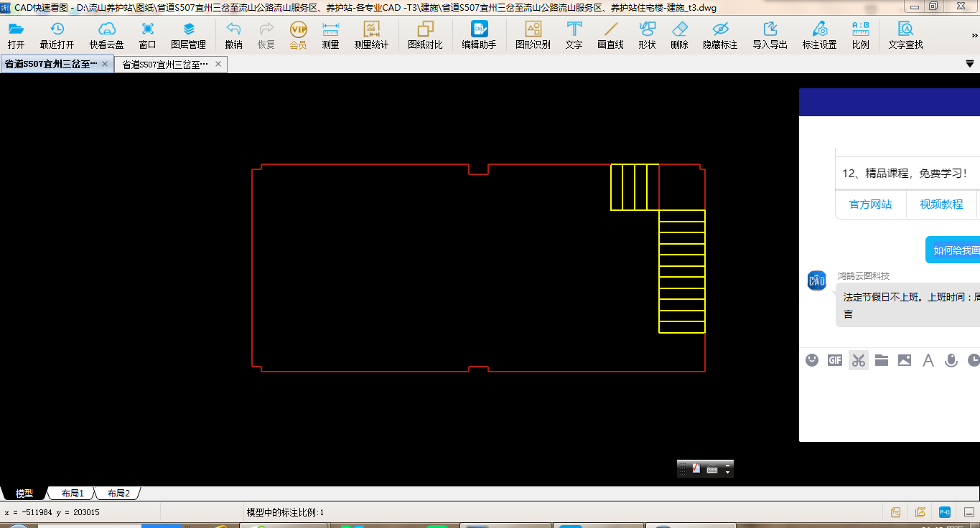980x528 pixels.
Task: Click the 视频教程 link in chat
Action: 941,204
